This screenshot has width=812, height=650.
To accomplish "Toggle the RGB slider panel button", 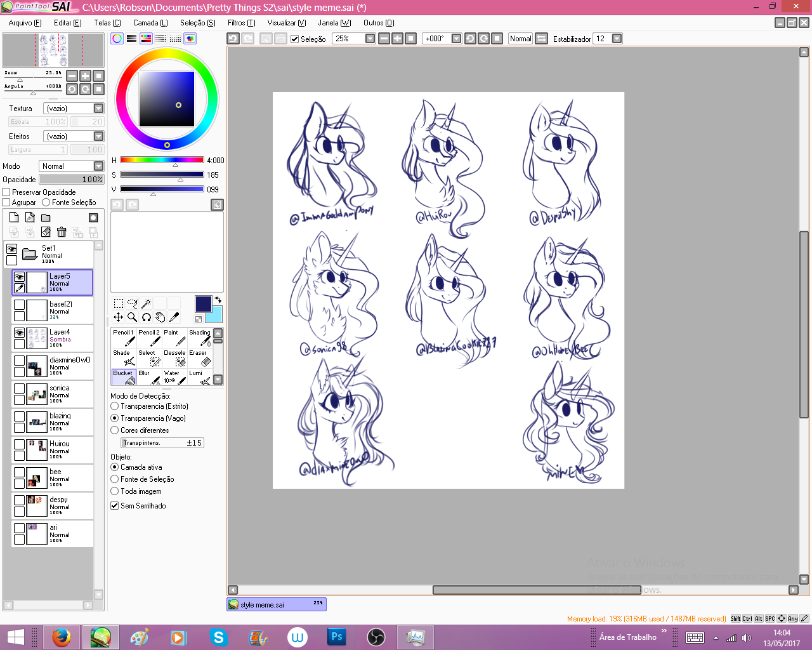I will coord(131,39).
